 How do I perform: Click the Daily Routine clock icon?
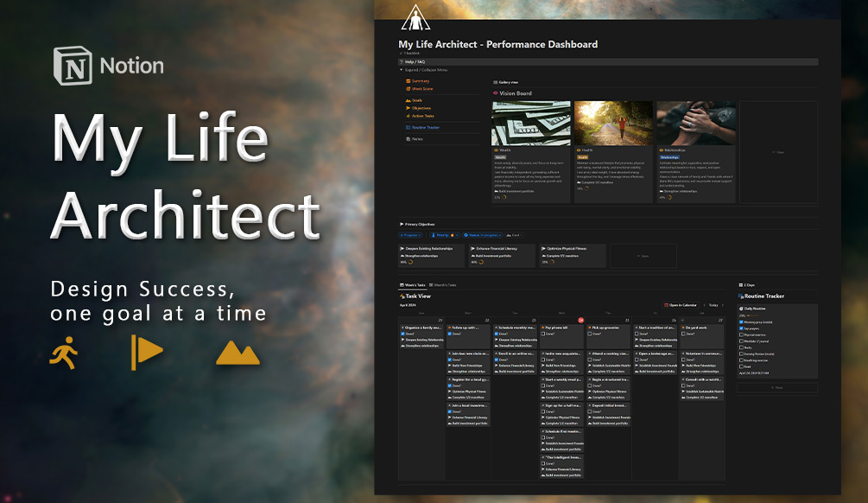pyautogui.click(x=741, y=309)
